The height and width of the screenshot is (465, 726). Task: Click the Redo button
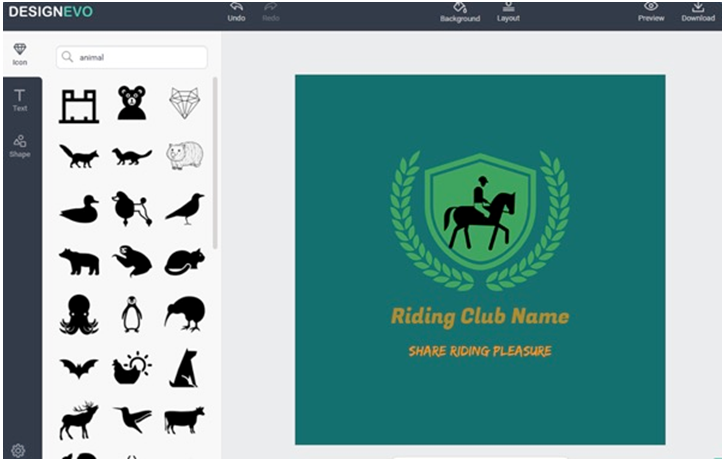click(271, 13)
